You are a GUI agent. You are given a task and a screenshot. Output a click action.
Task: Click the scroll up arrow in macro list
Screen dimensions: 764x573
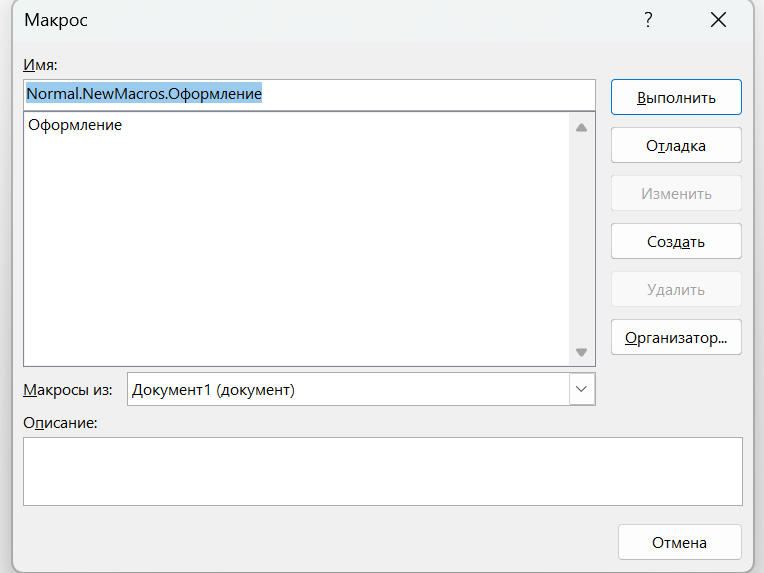point(582,128)
